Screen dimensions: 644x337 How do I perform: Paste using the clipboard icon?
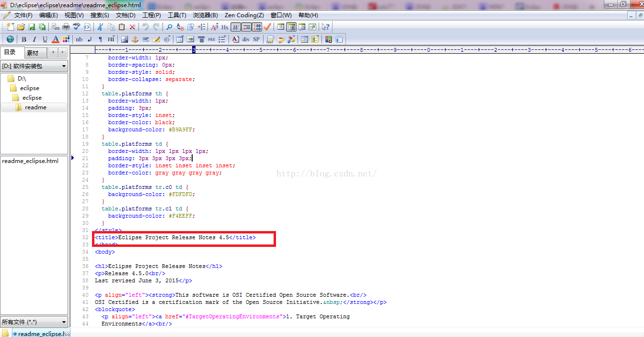click(122, 27)
